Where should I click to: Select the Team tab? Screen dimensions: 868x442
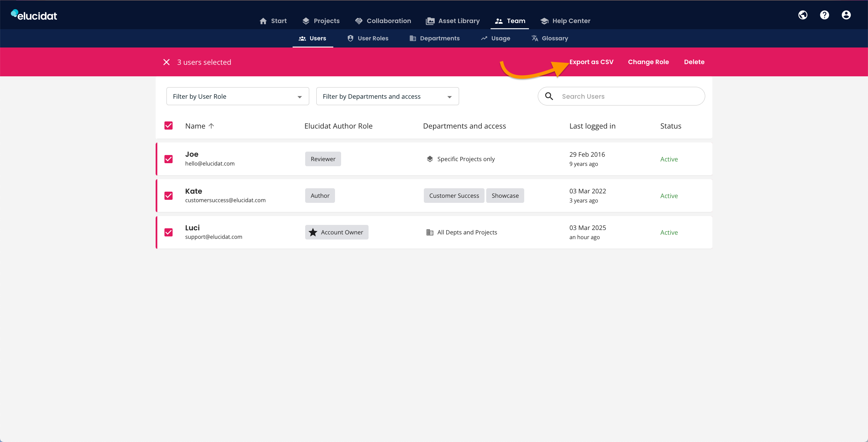click(x=510, y=21)
